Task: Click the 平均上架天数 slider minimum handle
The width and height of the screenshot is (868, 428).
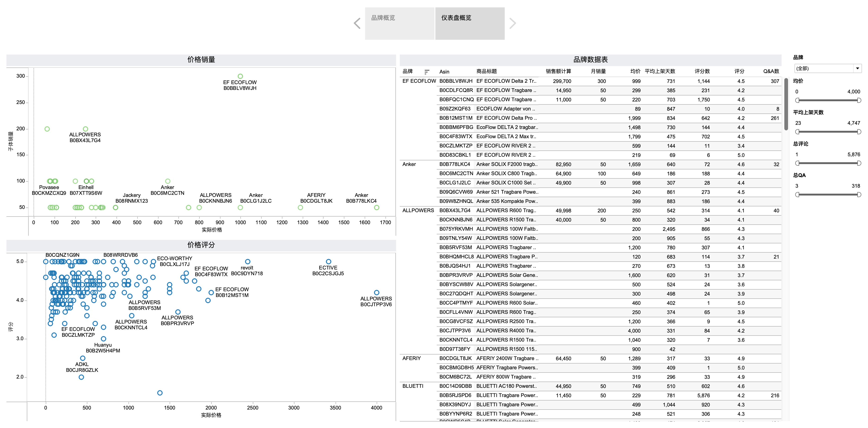Action: 797,132
